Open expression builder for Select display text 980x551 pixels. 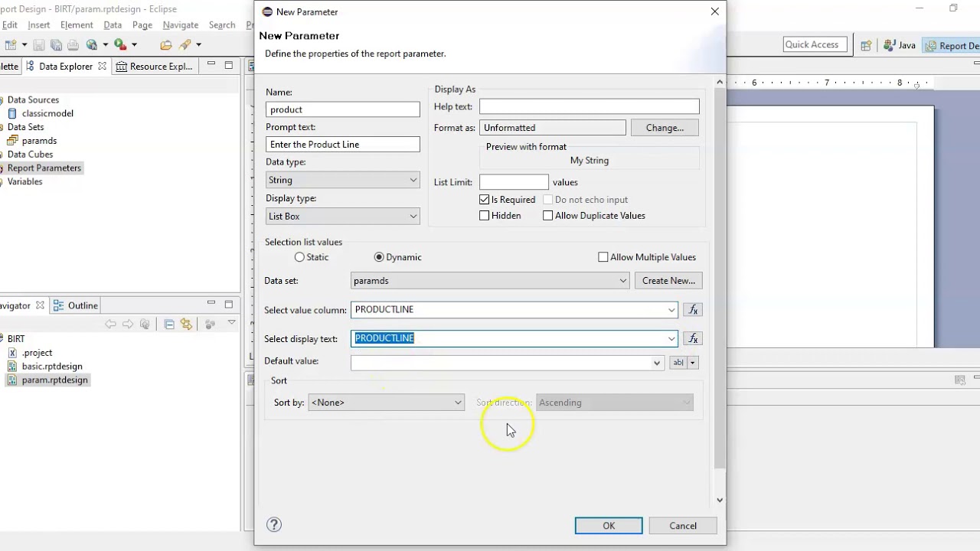693,338
